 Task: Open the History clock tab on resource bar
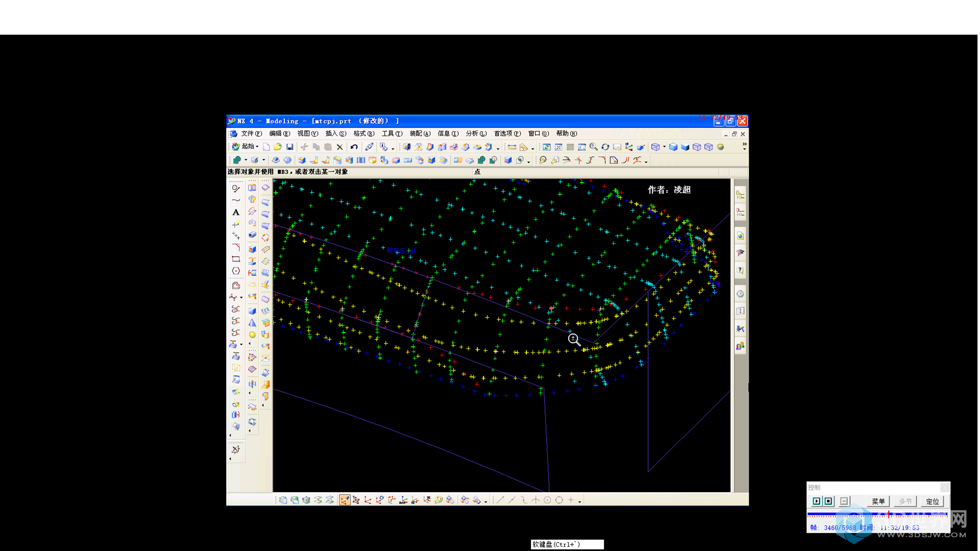click(740, 294)
